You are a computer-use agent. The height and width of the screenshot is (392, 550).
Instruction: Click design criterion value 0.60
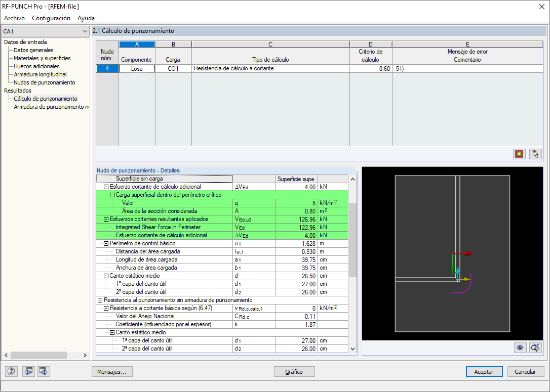371,69
